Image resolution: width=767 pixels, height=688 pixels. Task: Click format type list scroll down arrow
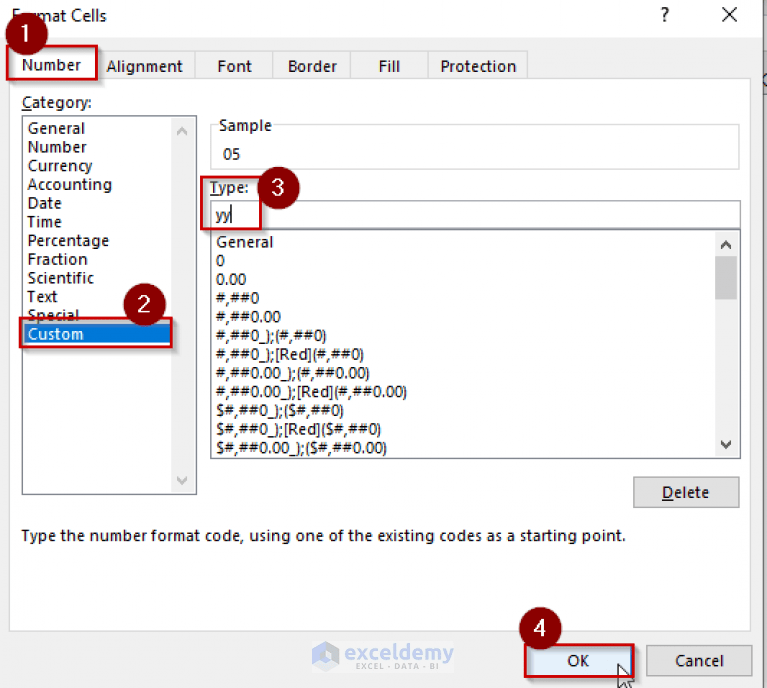pyautogui.click(x=726, y=444)
